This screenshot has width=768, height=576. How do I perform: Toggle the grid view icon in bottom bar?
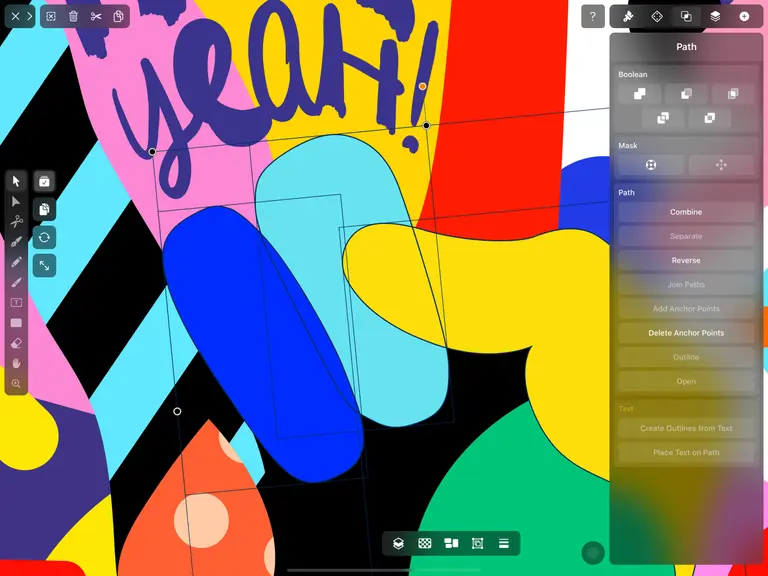click(x=425, y=543)
